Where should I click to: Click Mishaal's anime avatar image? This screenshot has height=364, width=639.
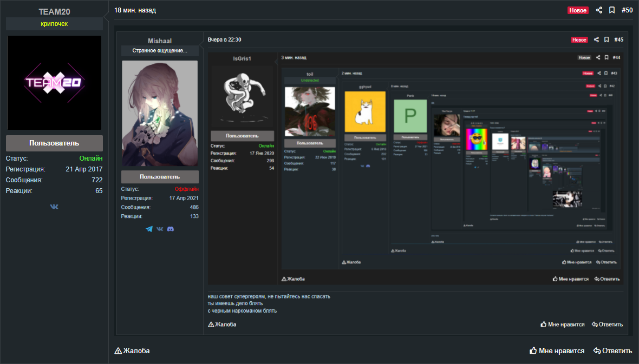160,114
